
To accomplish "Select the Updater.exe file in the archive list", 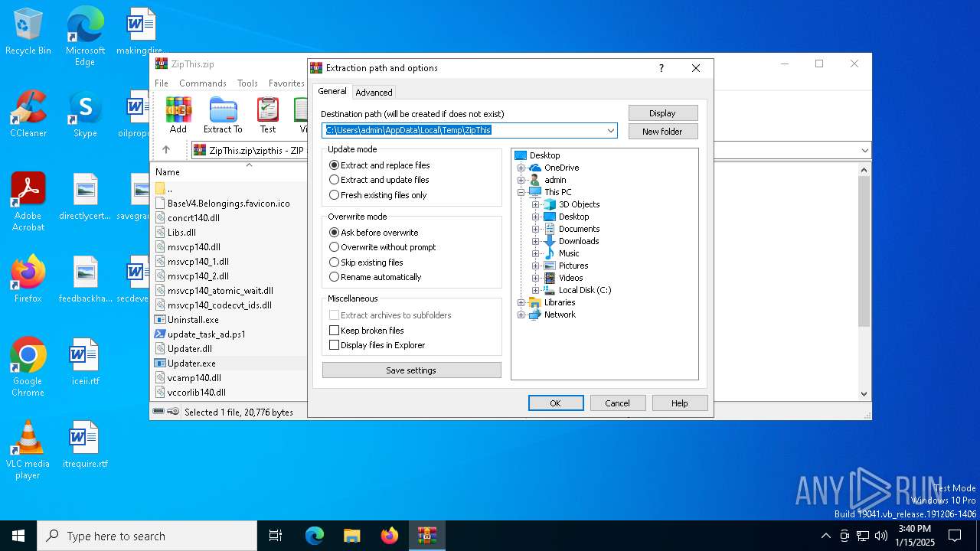I will [191, 364].
